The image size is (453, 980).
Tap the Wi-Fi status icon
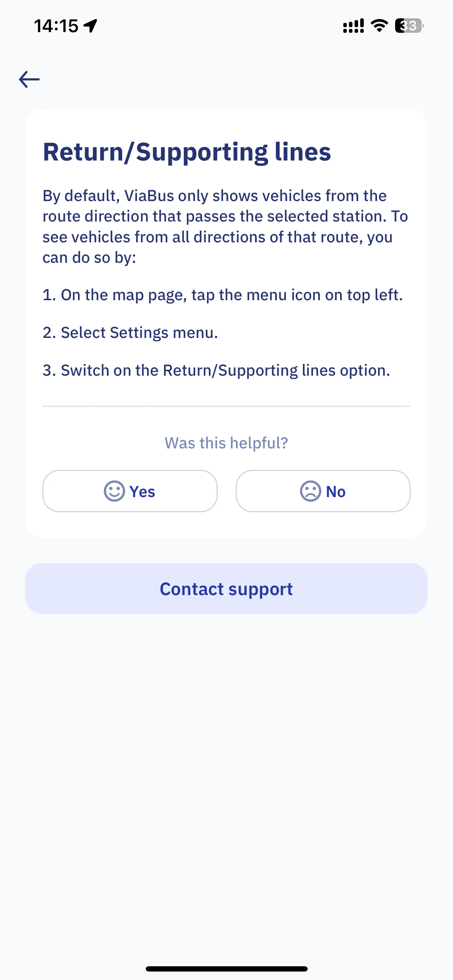(x=379, y=25)
